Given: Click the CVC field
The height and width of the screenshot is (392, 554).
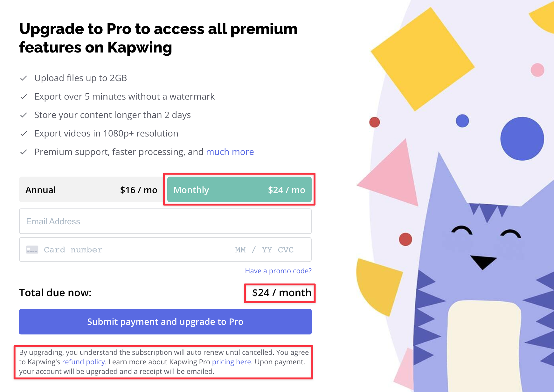Looking at the screenshot, I should point(286,250).
